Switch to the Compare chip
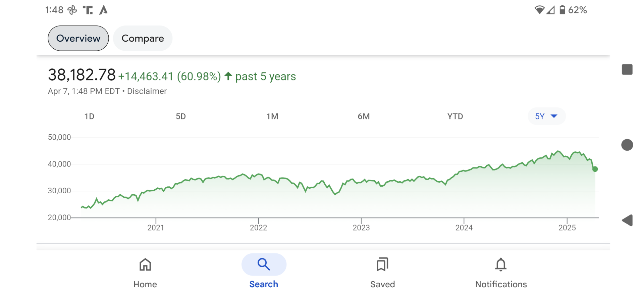This screenshot has width=644, height=290. (x=143, y=38)
